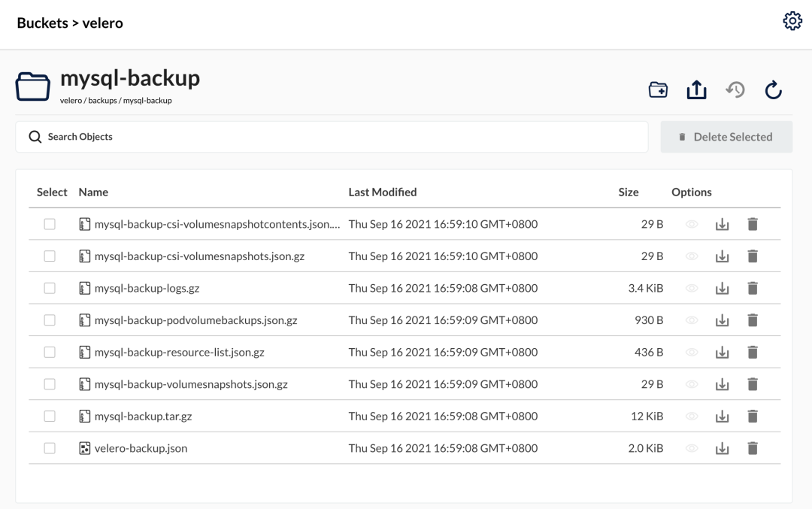812x509 pixels.
Task: Check the mysql-backup-volumesnapshots.json.gz row
Action: (50, 384)
